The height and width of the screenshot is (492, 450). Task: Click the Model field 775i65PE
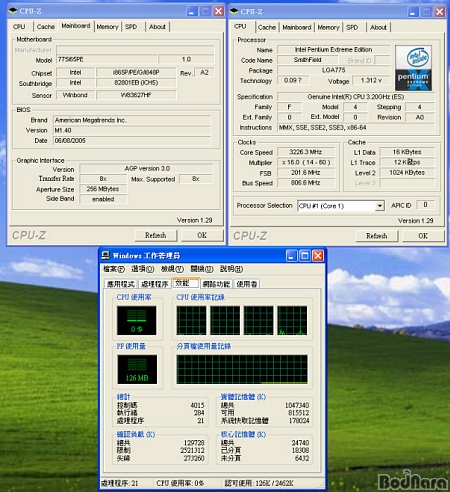(107, 60)
